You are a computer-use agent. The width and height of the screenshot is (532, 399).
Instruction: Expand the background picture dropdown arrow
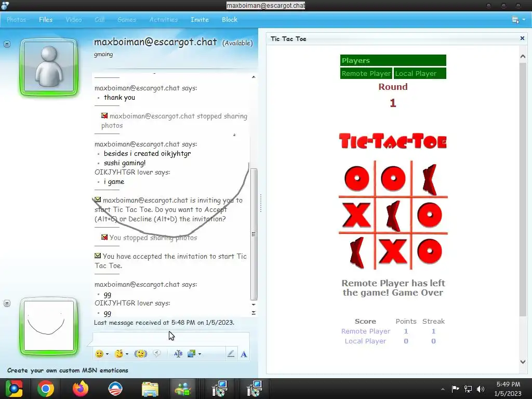(199, 354)
